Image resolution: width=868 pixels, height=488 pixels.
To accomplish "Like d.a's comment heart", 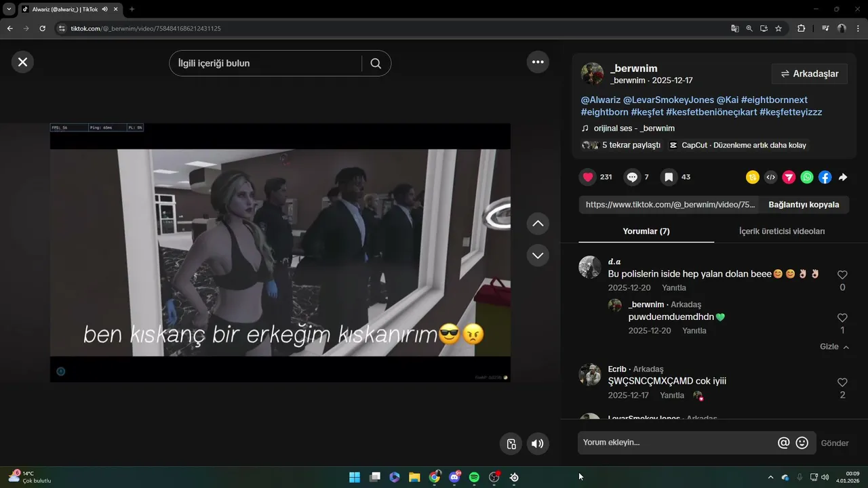I will [842, 274].
